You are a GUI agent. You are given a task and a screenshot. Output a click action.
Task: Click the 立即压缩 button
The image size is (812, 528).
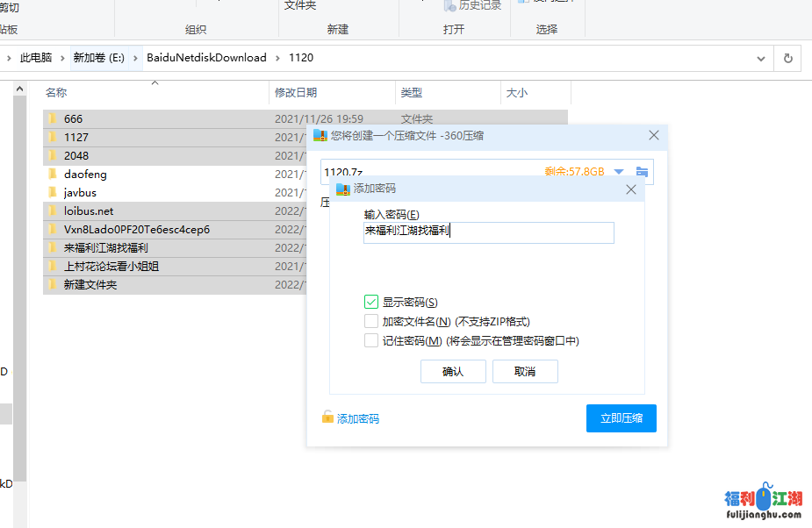pos(621,418)
